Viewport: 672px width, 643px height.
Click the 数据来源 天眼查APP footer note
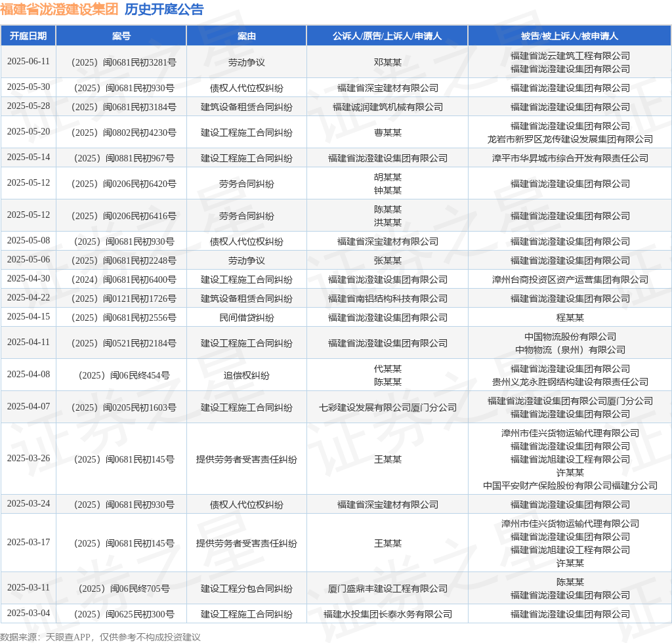tap(100, 637)
